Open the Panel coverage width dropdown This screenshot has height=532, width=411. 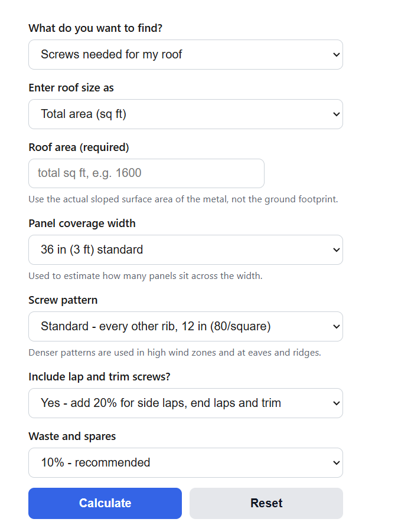[185, 249]
